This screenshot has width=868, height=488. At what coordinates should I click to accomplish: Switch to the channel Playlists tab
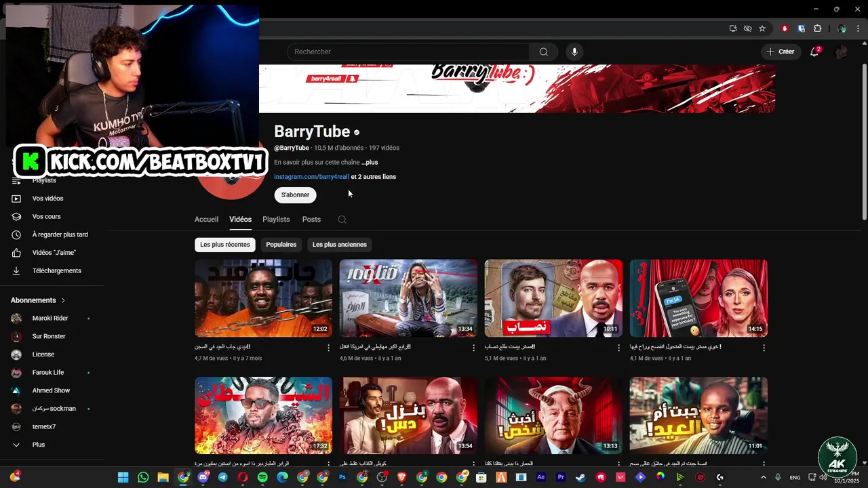(x=276, y=220)
